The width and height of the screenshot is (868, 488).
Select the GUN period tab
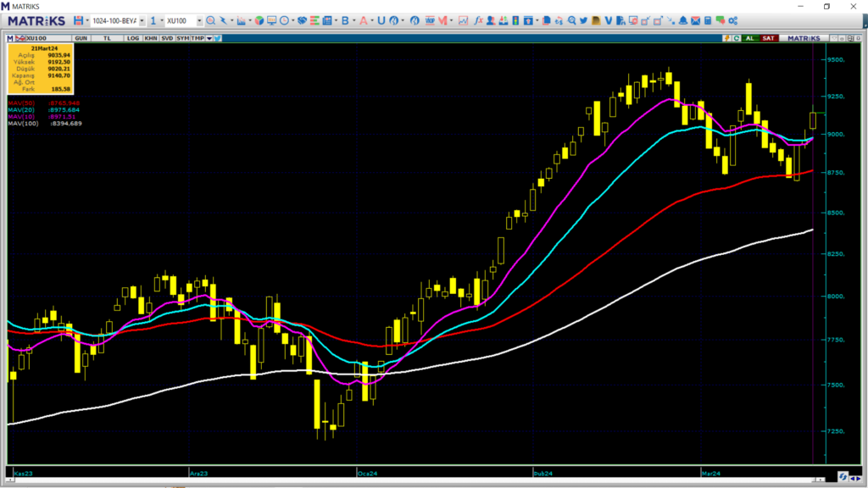click(x=81, y=38)
